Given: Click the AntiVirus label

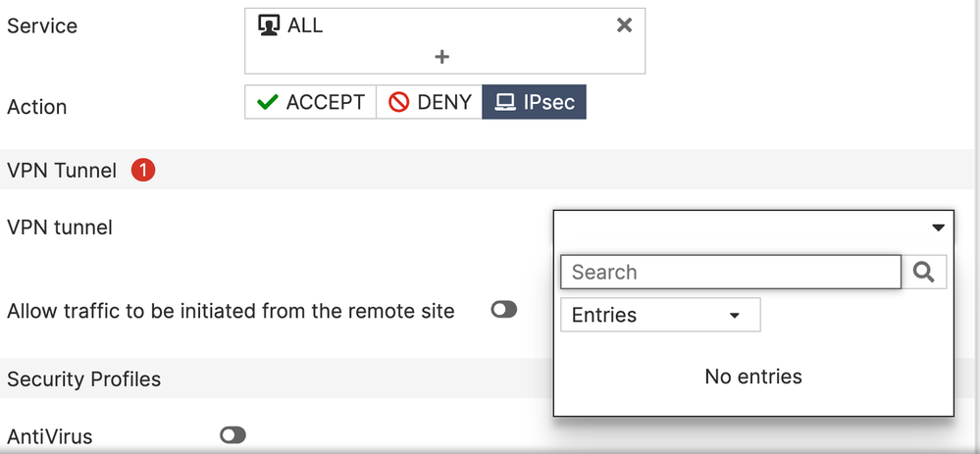Looking at the screenshot, I should tap(50, 435).
